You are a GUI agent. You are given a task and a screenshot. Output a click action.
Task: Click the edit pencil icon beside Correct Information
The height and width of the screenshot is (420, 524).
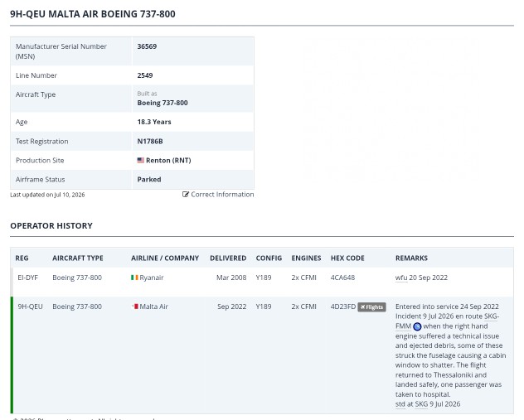(186, 195)
